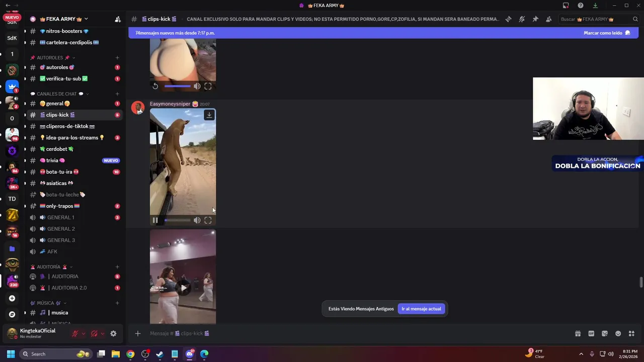The height and width of the screenshot is (362, 644).
Task: Open the gift Nitro icon
Action: tap(578, 333)
